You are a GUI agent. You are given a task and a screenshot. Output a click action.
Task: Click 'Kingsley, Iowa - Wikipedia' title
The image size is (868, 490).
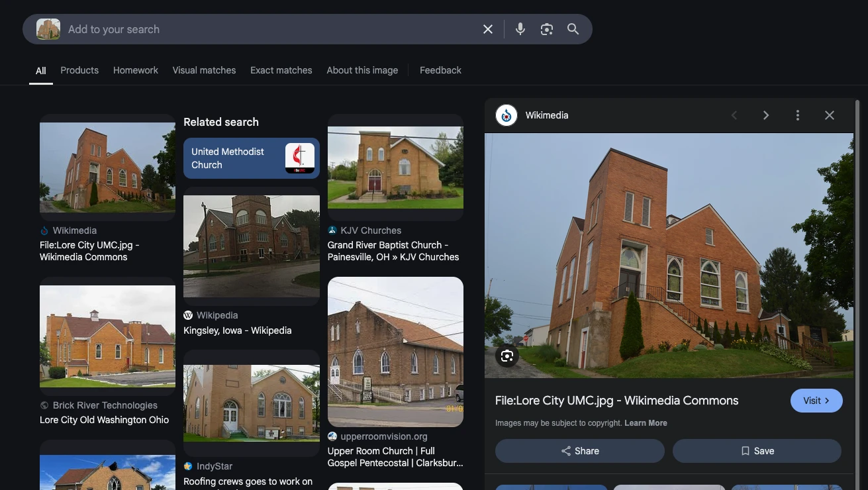(238, 330)
